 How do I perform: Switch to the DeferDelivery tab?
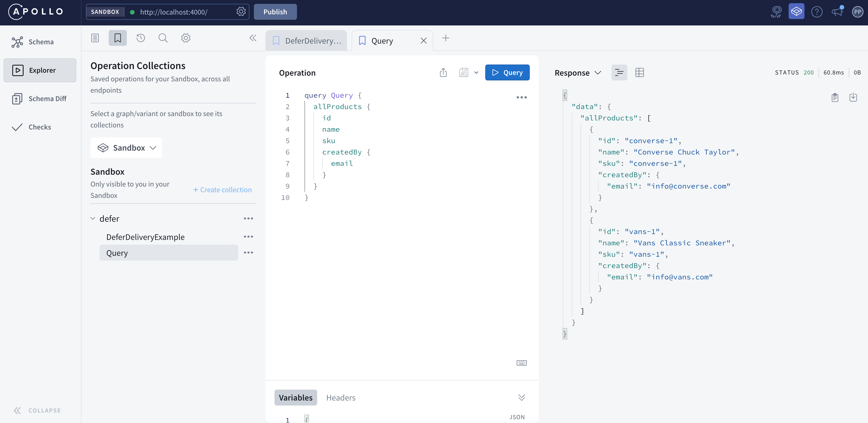click(x=307, y=41)
